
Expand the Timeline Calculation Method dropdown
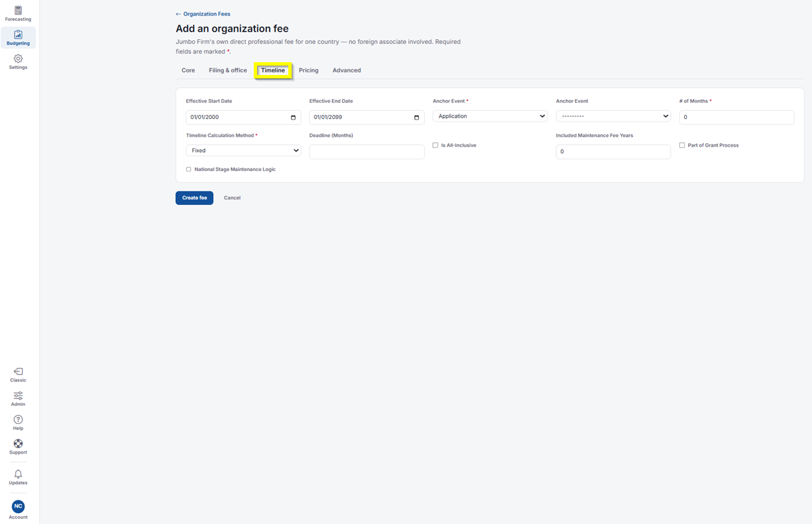point(244,151)
